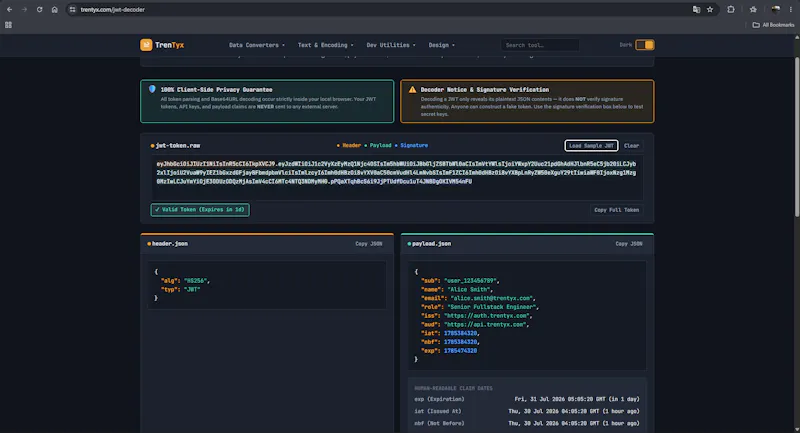Click the "iss" auth.trentyx.com line
The height and width of the screenshot is (433, 800).
pos(477,316)
